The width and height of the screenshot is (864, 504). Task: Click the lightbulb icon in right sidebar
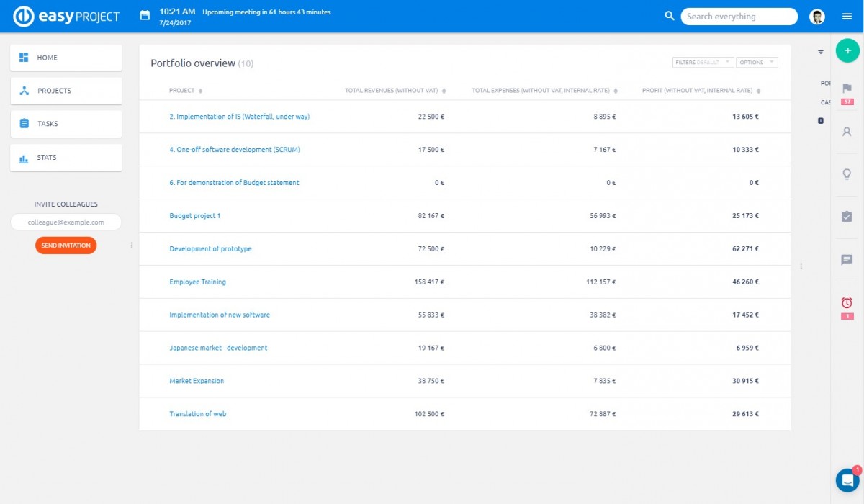(x=847, y=174)
